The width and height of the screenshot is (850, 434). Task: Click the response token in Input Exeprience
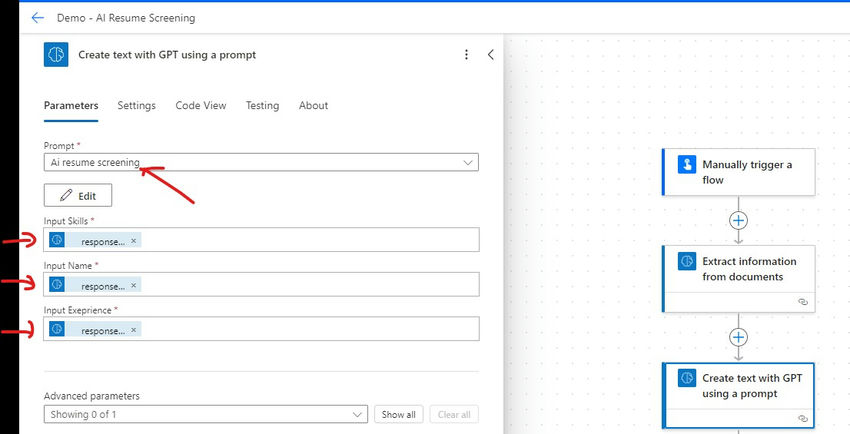pyautogui.click(x=95, y=329)
